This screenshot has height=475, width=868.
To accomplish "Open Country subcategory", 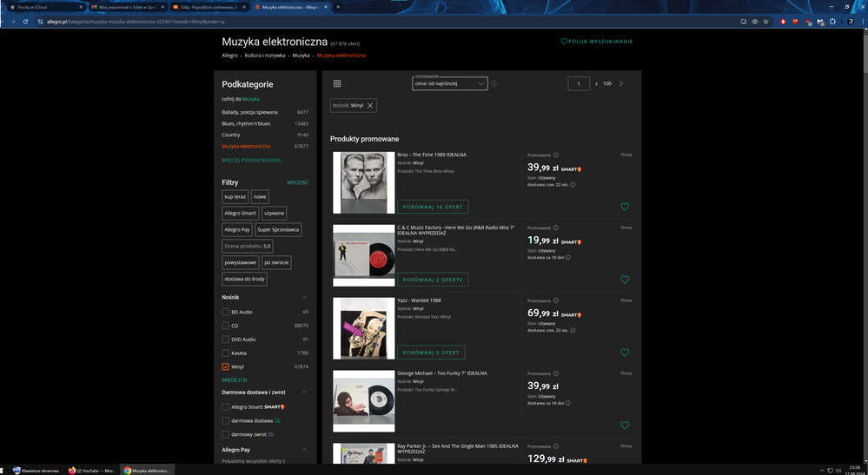I will click(x=231, y=135).
